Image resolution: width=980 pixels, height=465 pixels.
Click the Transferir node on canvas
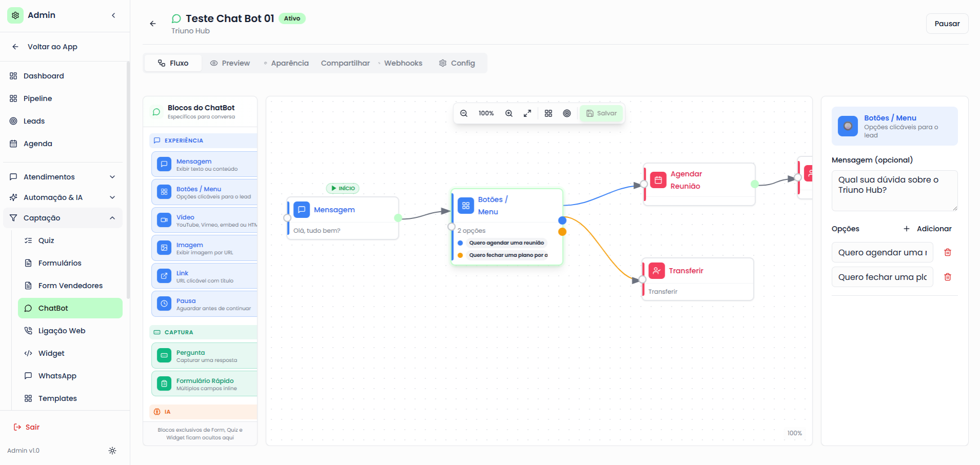pyautogui.click(x=697, y=279)
